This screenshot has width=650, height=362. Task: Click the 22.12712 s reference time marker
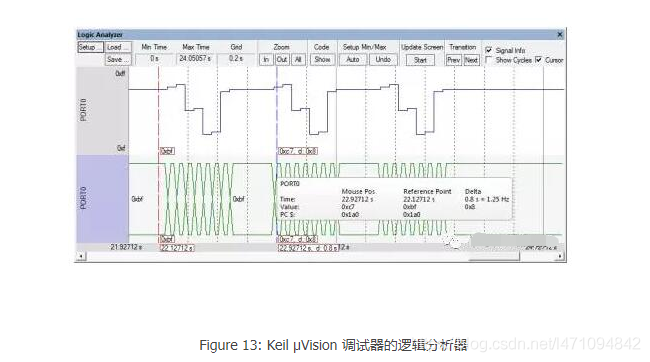[x=177, y=248]
